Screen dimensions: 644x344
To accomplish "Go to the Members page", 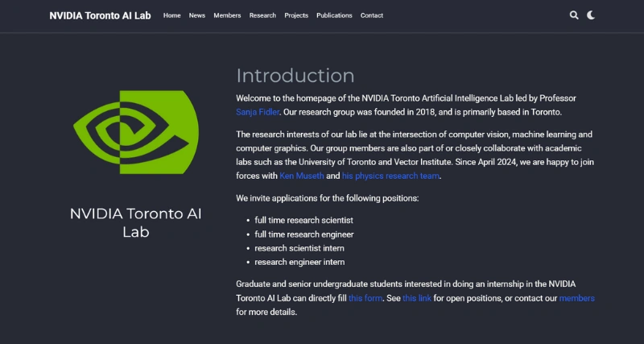I will point(227,15).
